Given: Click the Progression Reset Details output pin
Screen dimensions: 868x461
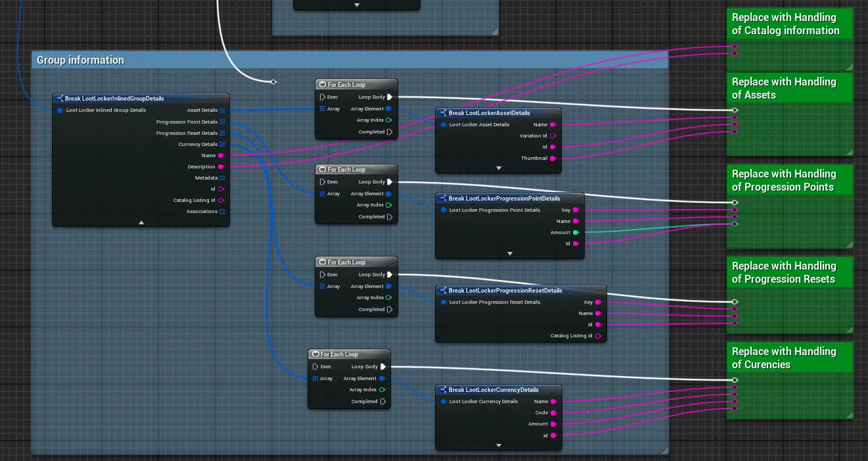Looking at the screenshot, I should [x=222, y=133].
